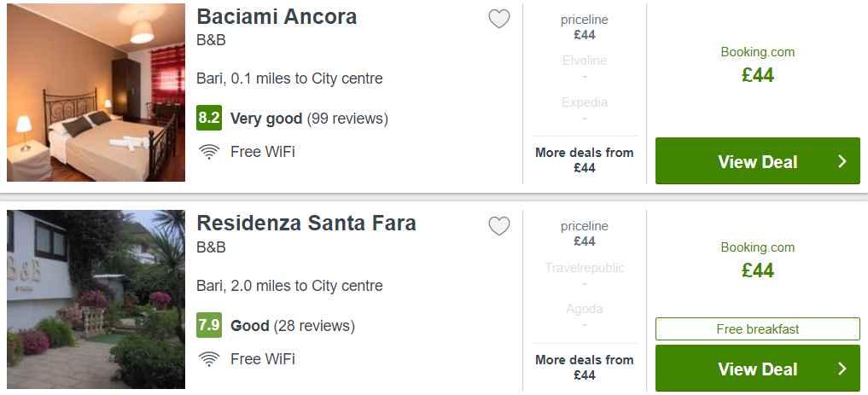Open Baciami Ancora hotel title
The height and width of the screenshot is (395, 868).
click(x=277, y=16)
